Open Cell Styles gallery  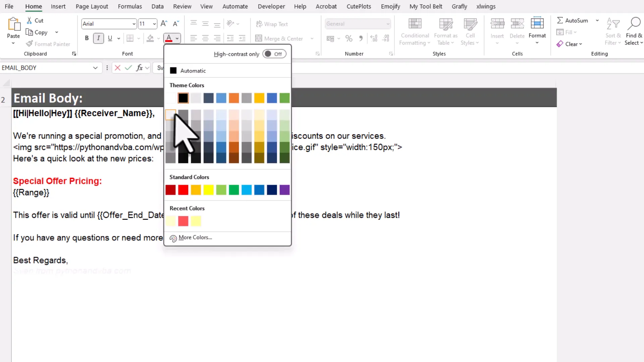469,32
